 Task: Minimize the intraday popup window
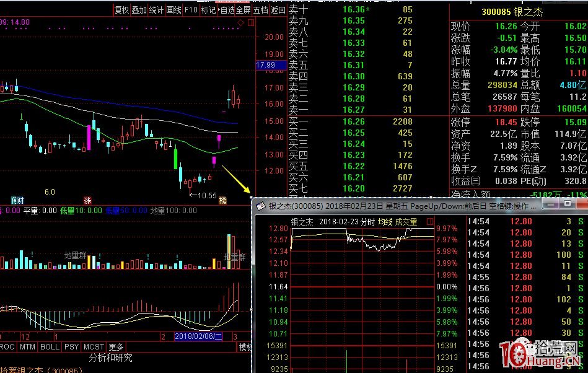point(551,204)
